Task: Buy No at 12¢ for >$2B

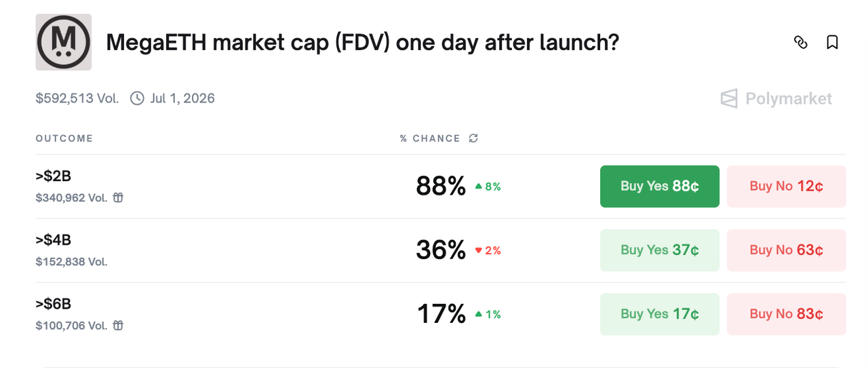Action: pos(786,187)
